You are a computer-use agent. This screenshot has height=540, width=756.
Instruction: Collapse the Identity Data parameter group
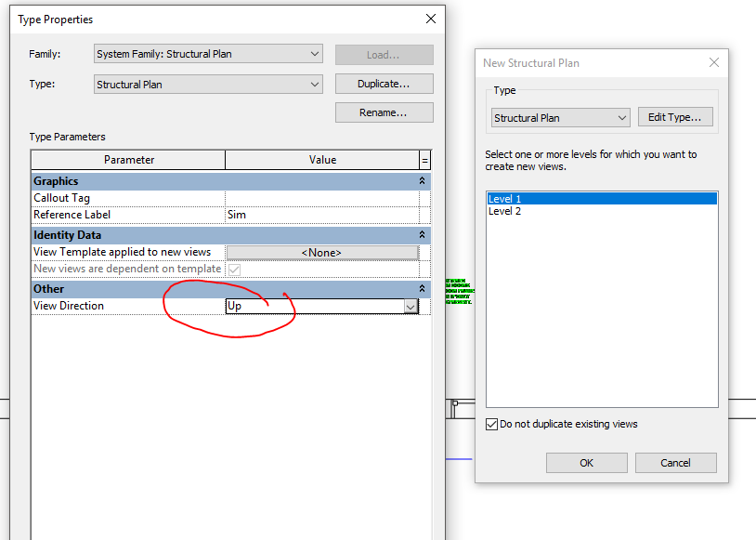421,234
